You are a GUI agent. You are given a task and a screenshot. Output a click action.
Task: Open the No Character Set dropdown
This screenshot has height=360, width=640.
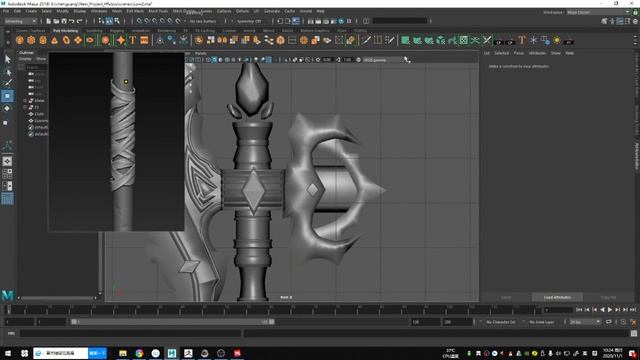pyautogui.click(x=500, y=322)
